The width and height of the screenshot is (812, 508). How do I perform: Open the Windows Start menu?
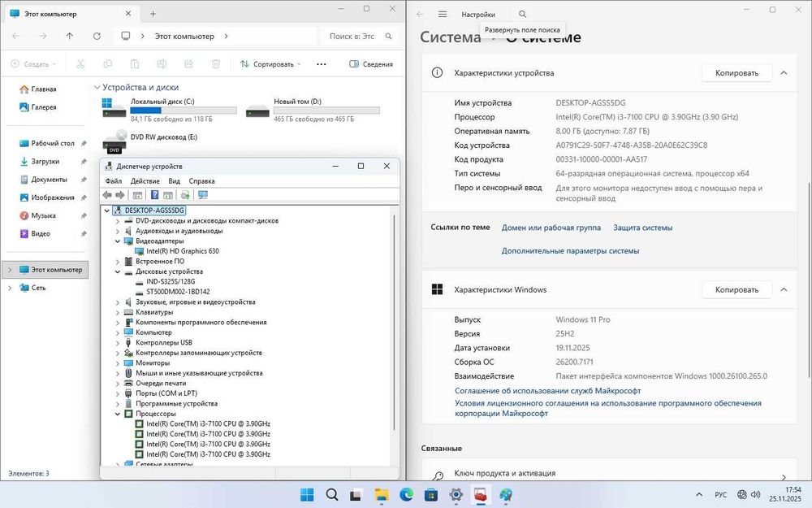[x=307, y=494]
